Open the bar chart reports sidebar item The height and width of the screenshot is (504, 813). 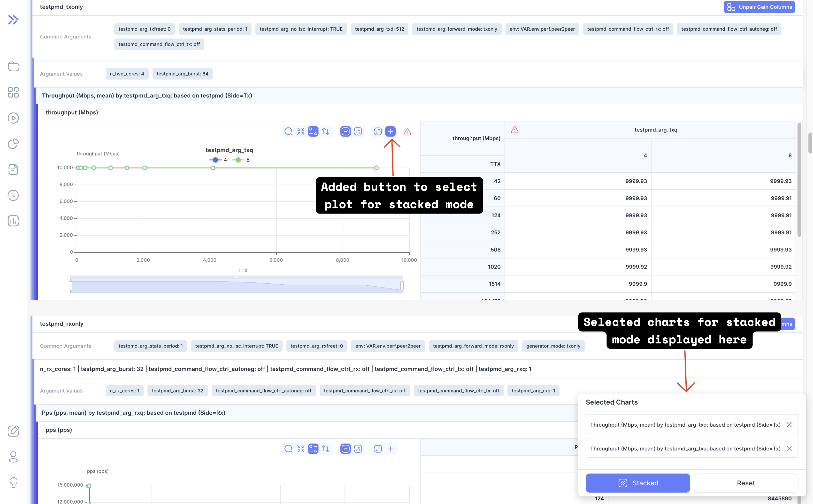click(x=13, y=221)
